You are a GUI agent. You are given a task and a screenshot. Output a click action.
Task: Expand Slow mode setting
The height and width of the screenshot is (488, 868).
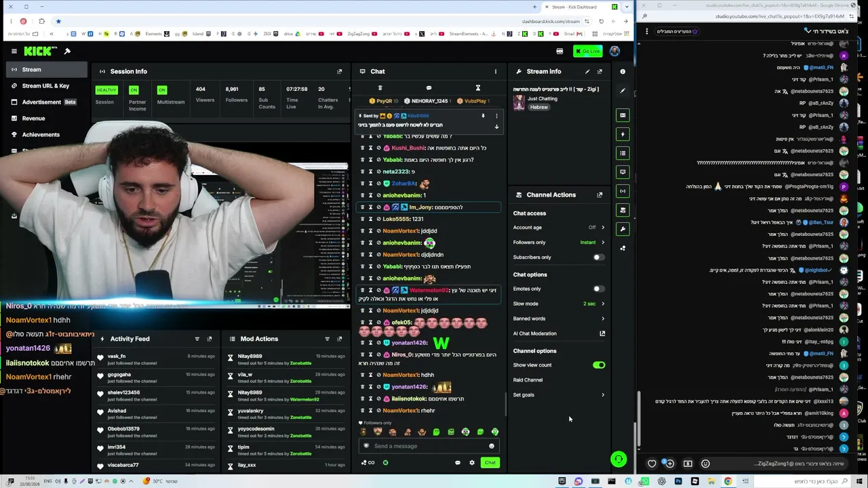[603, 304]
